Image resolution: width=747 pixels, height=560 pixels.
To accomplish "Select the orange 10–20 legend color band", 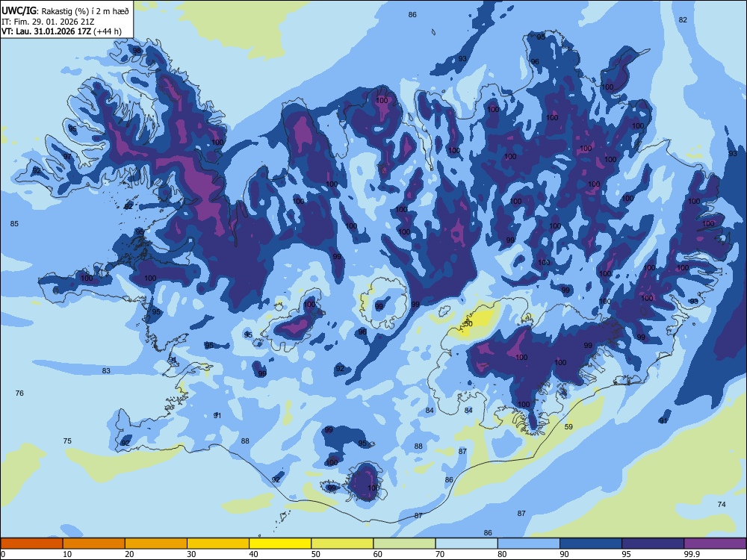I will (x=94, y=544).
